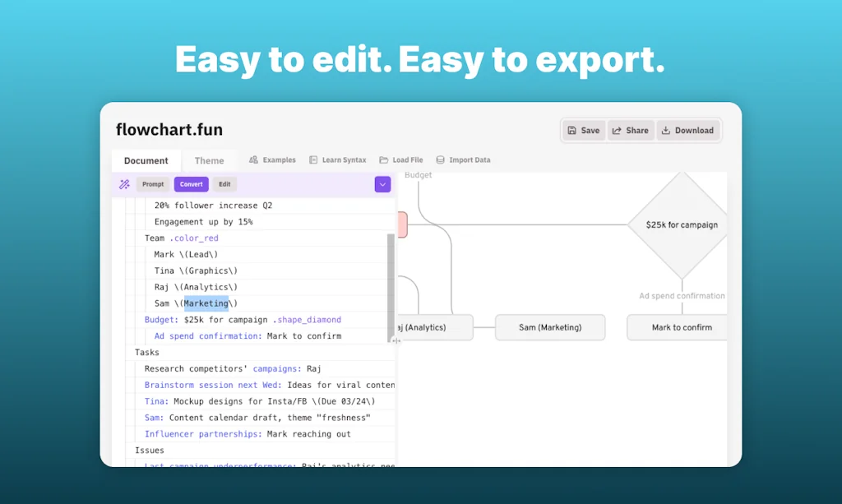Expand the purple chevron dropdown

pyautogui.click(x=382, y=183)
